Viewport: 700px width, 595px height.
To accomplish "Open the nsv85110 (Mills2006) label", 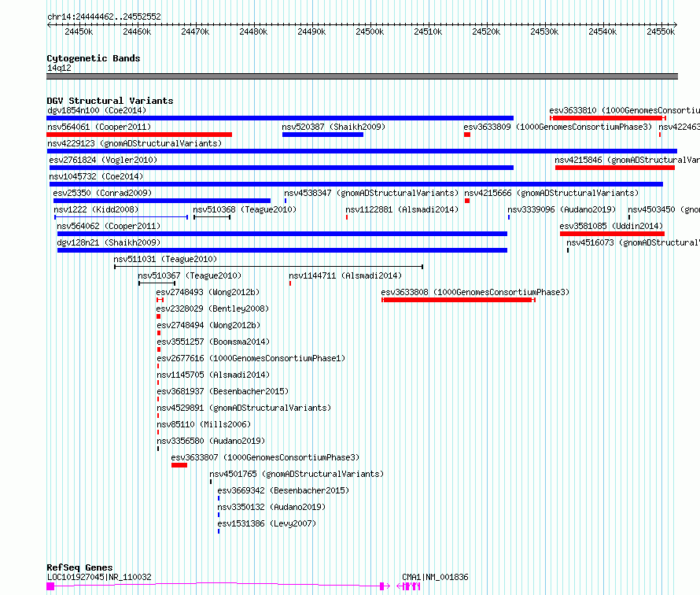I will 204,424.
